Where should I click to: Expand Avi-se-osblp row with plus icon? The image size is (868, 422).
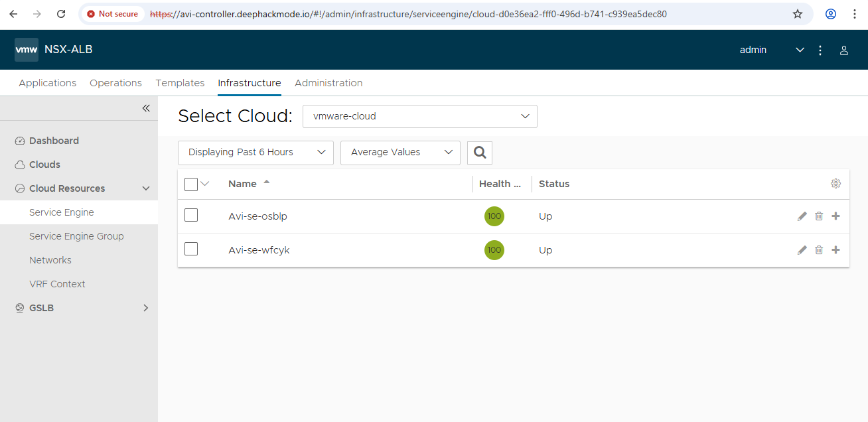835,216
